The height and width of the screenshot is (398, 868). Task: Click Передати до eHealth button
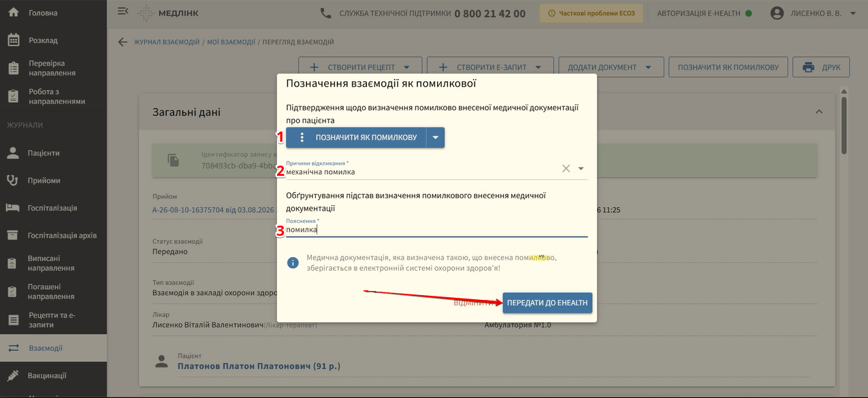click(x=547, y=303)
